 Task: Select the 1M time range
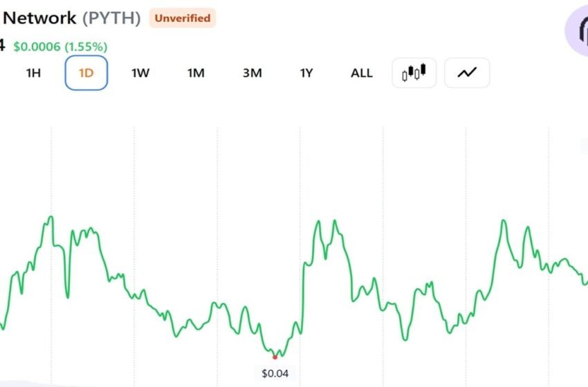pyautogui.click(x=196, y=73)
